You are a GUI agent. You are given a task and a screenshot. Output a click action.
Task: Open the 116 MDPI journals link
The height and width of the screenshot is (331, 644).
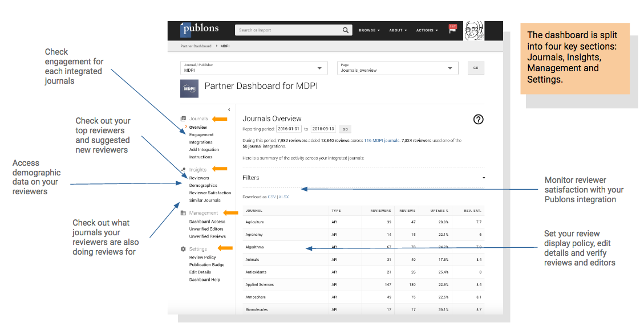pos(382,140)
